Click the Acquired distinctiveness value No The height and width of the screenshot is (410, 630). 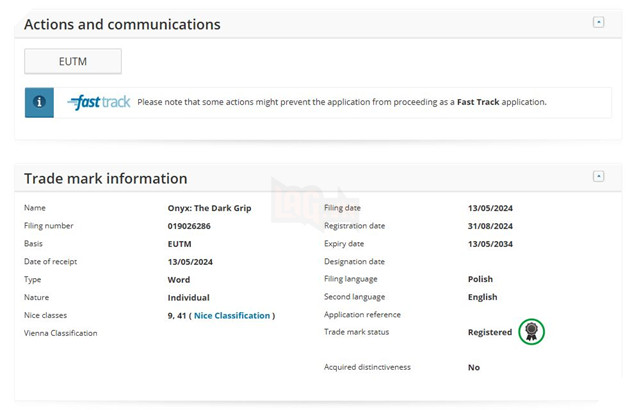473,368
